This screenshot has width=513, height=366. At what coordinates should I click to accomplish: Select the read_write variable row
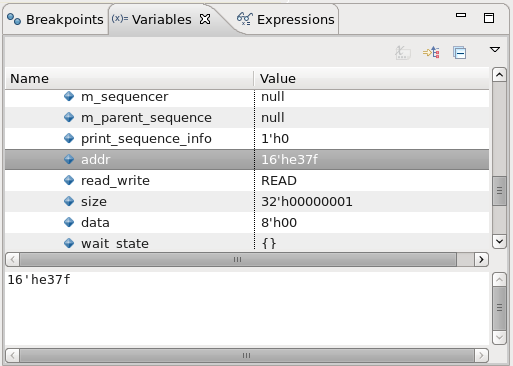247,181
